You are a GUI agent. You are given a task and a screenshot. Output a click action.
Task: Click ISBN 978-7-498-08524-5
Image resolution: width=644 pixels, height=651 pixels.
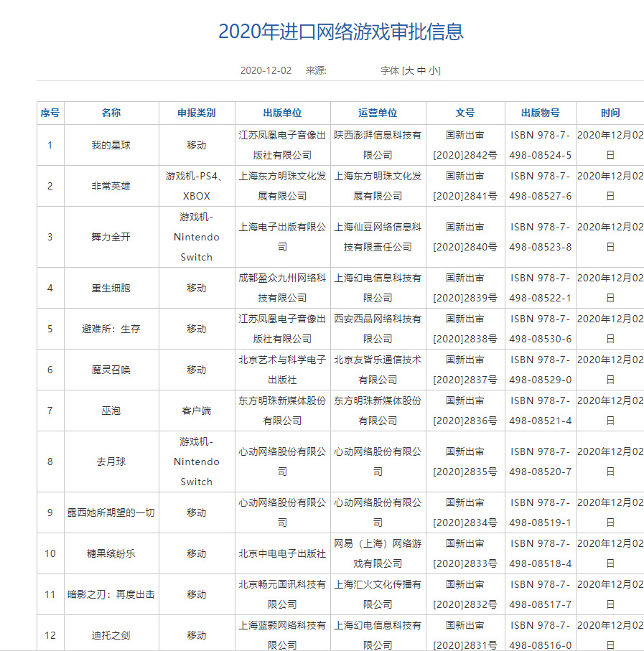[x=541, y=145]
